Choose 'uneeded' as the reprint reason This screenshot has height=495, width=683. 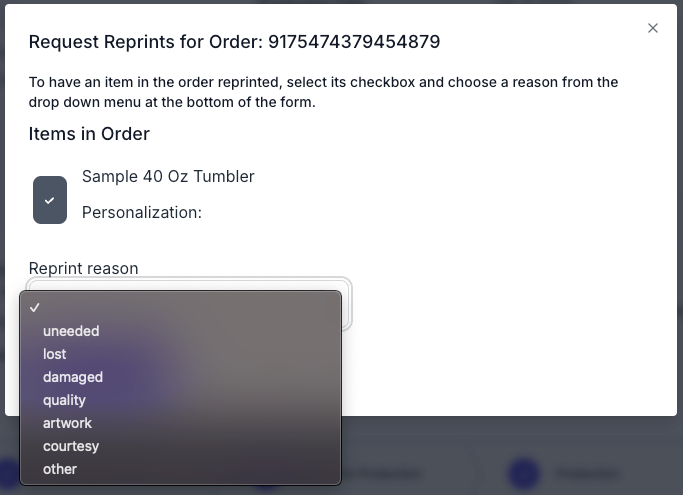click(71, 331)
